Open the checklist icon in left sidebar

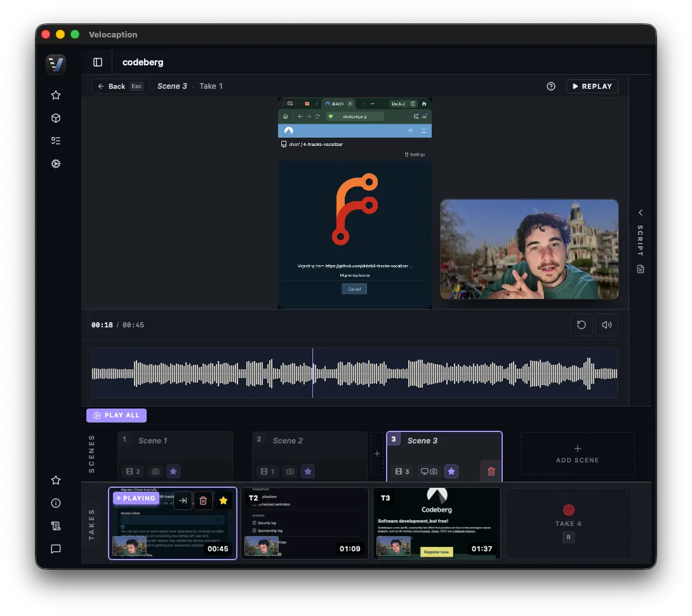[x=56, y=141]
